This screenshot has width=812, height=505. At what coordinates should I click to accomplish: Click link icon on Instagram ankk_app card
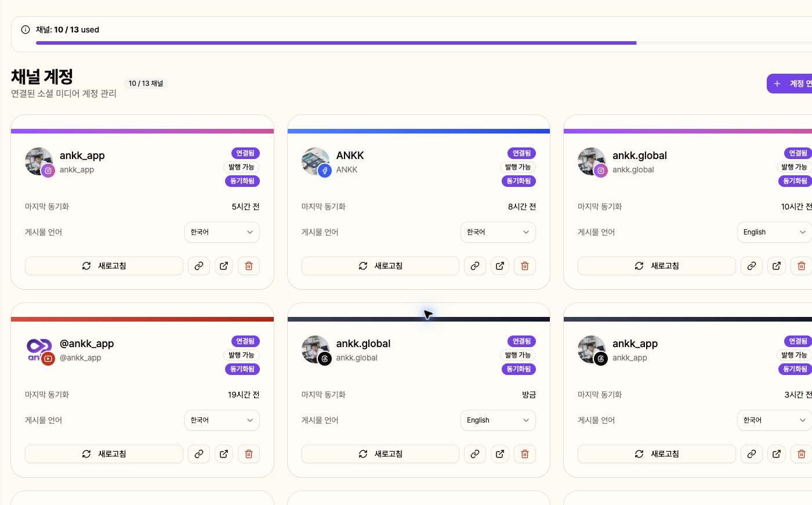(199, 266)
